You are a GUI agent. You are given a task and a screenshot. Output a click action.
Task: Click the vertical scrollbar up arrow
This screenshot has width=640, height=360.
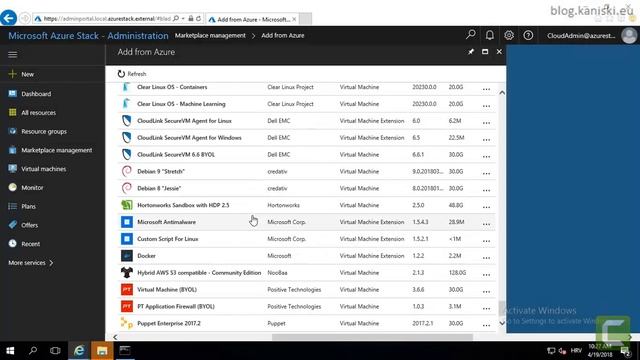pyautogui.click(x=502, y=93)
